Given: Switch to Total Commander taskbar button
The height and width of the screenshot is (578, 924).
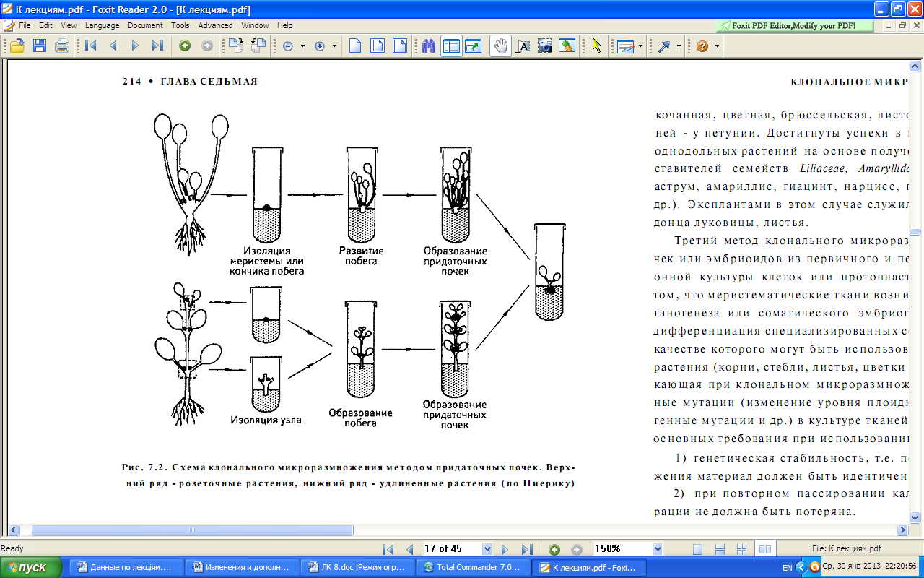Looking at the screenshot, I should pyautogui.click(x=473, y=567).
